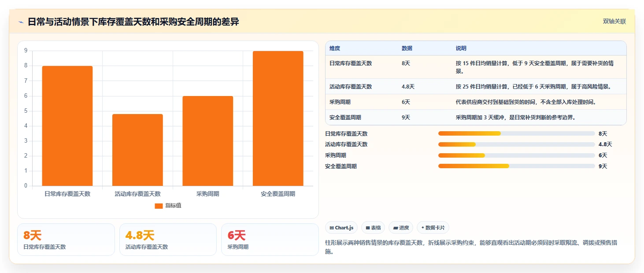Screen dimensions: 644x273
Task: Click the lightning icon beside the title
Action: coord(21,22)
